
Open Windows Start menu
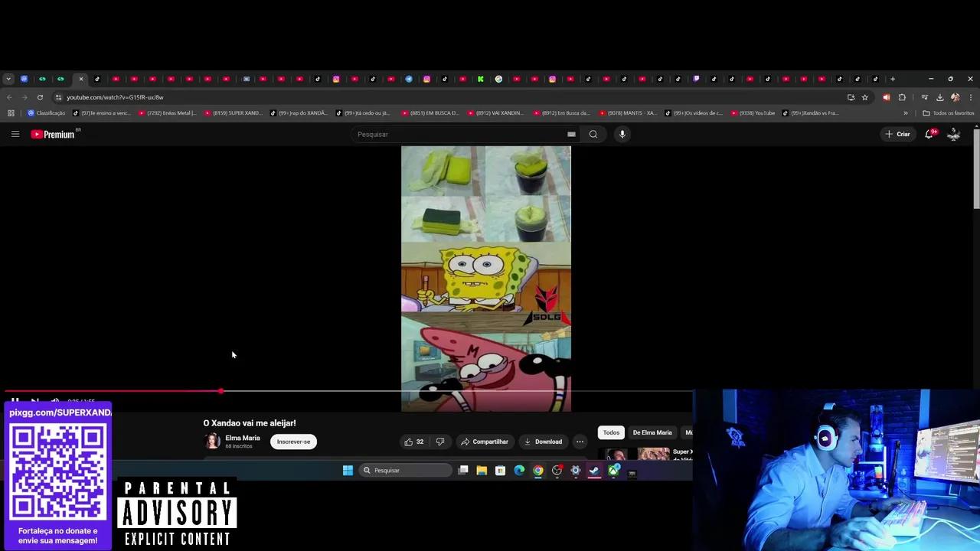348,470
